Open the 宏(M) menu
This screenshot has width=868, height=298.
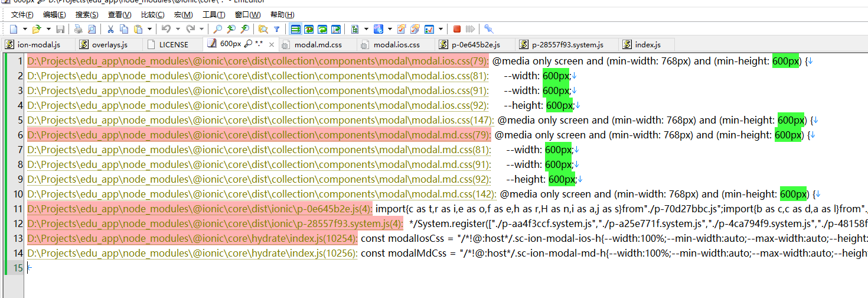click(x=184, y=15)
